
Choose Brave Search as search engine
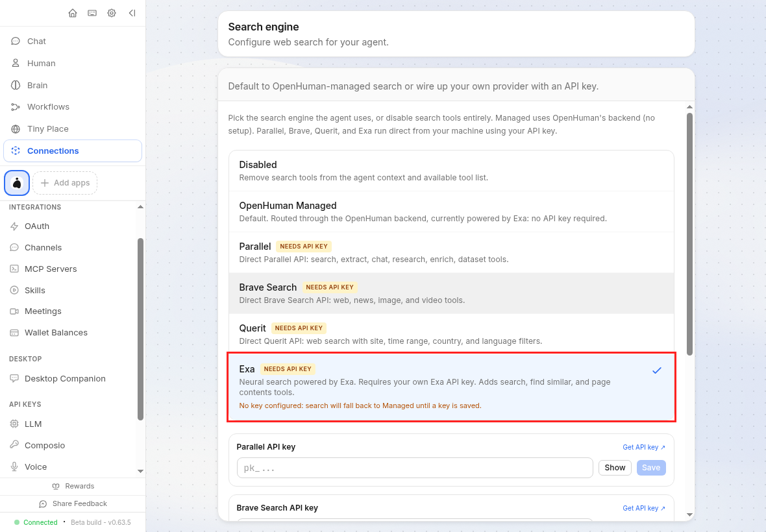click(x=451, y=293)
